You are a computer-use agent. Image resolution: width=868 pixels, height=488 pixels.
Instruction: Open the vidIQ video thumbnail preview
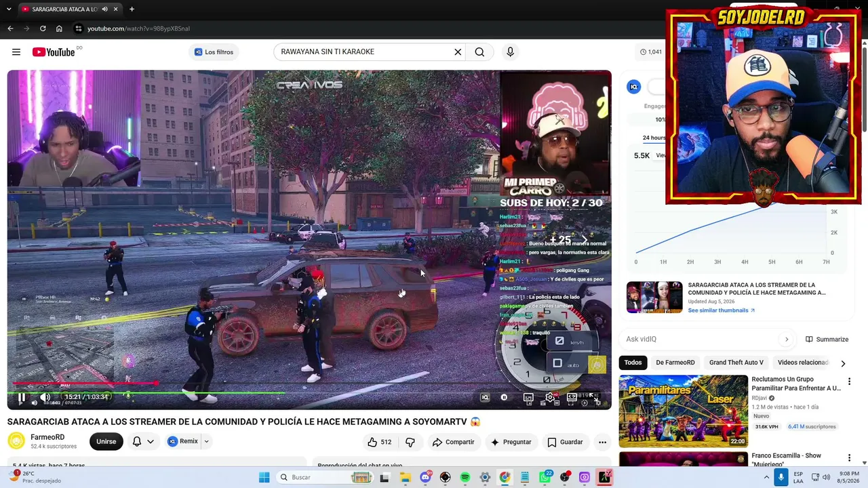pos(654,297)
